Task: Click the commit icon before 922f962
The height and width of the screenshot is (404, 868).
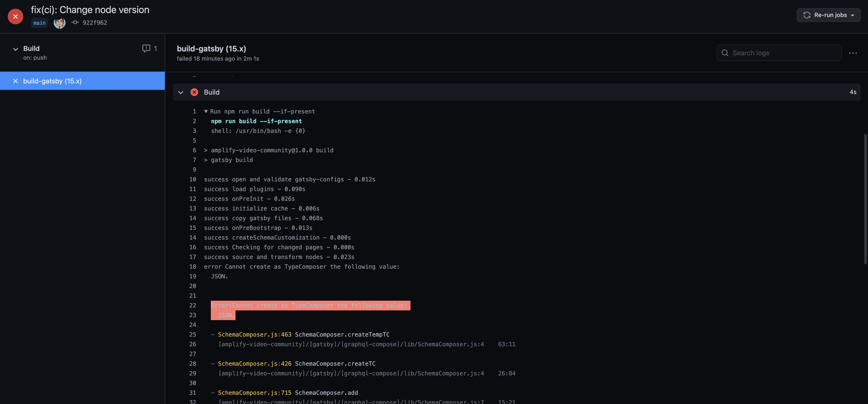Action: tap(75, 22)
